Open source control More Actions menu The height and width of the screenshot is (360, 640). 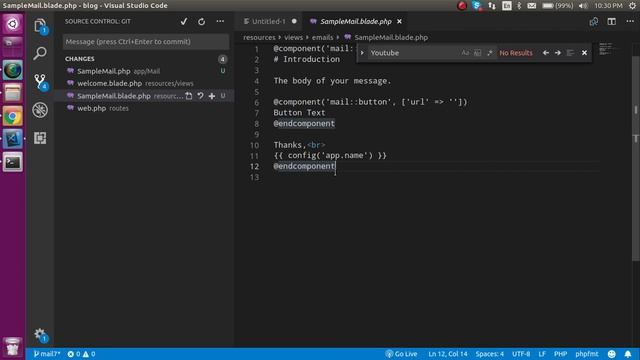pos(220,21)
